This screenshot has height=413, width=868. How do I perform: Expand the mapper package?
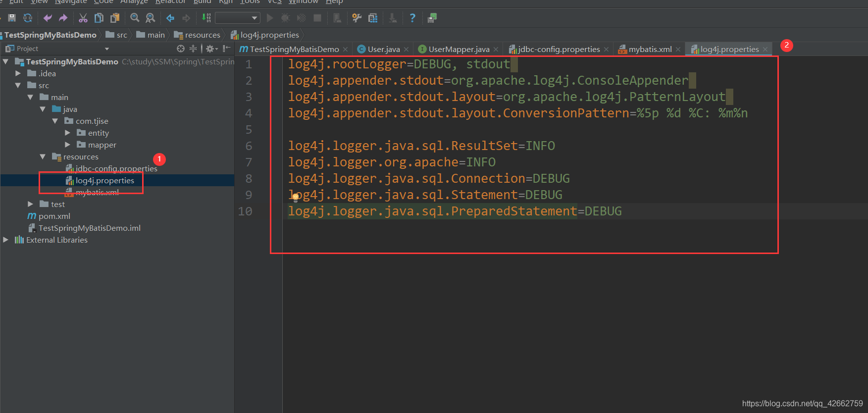[68, 145]
